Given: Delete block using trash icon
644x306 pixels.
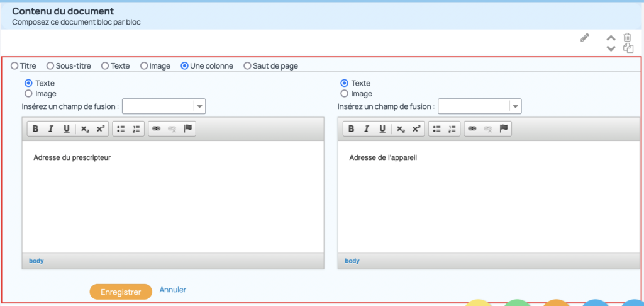Looking at the screenshot, I should click(x=628, y=37).
